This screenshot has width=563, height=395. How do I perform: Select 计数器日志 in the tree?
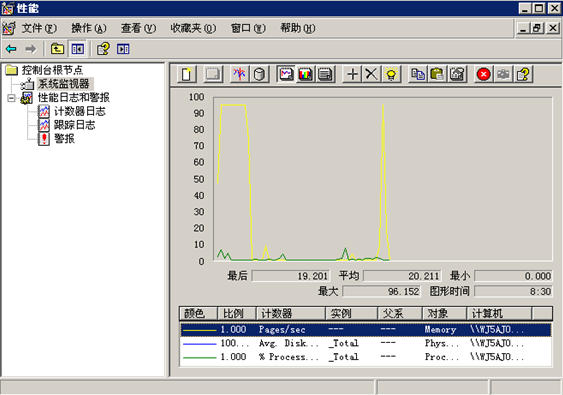[x=80, y=111]
